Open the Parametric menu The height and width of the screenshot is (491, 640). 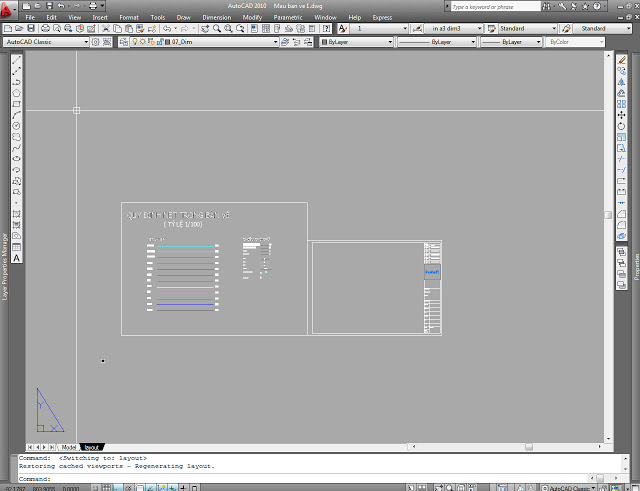(x=288, y=17)
